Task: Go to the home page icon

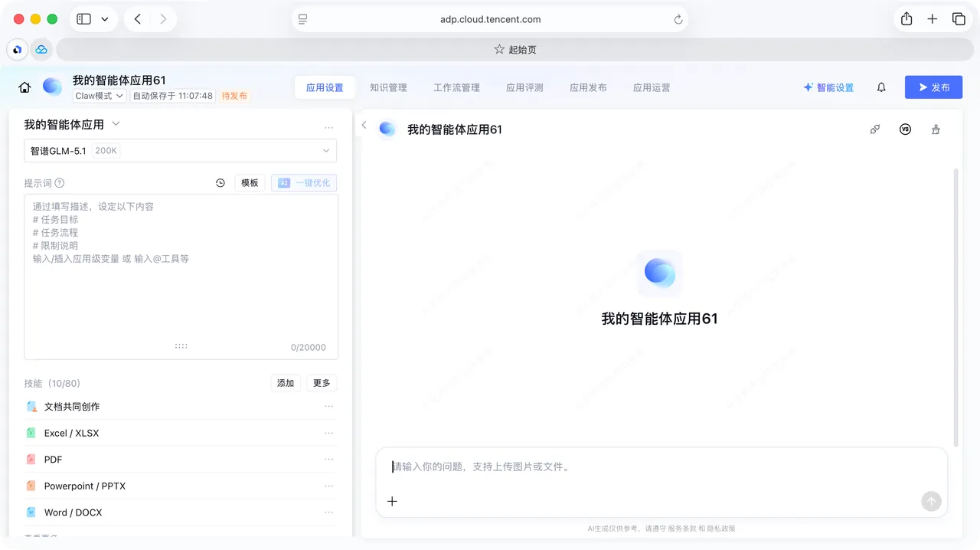Action: (x=24, y=87)
